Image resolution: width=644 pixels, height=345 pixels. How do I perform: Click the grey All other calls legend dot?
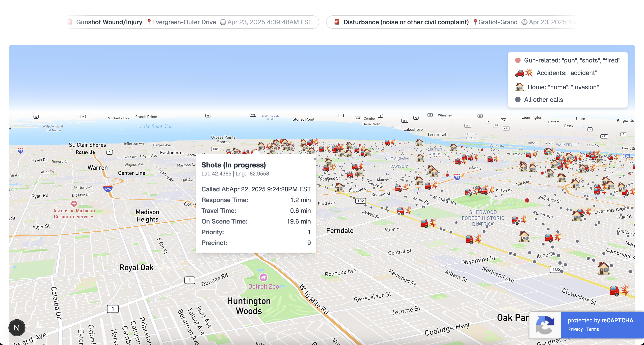518,100
